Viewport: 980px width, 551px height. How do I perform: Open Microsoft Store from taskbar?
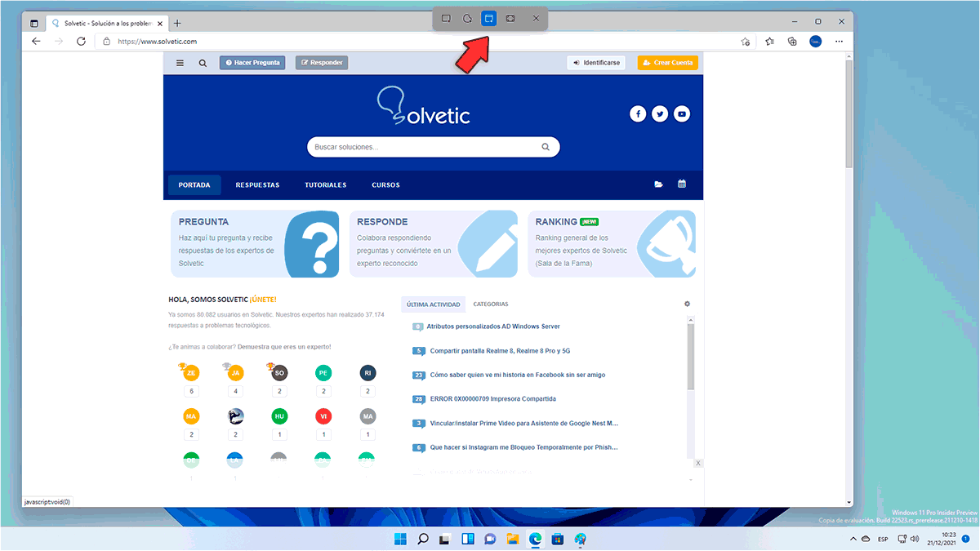click(558, 539)
